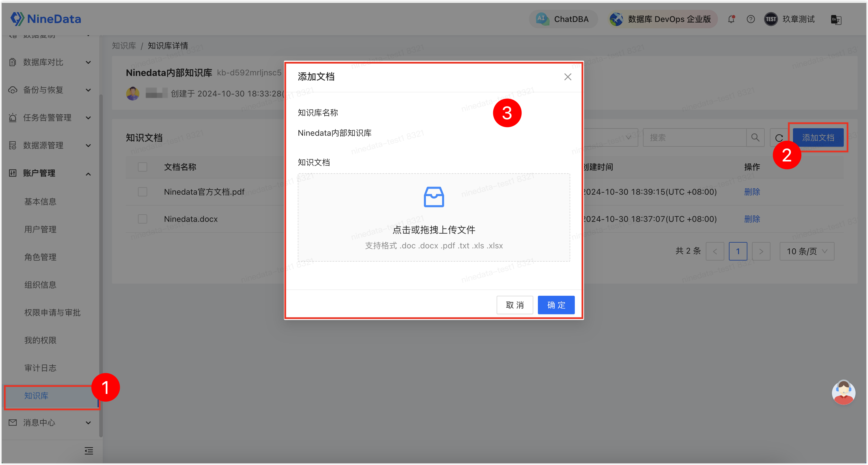
Task: Click the sidebar vertical scrollbar
Action: click(101, 266)
